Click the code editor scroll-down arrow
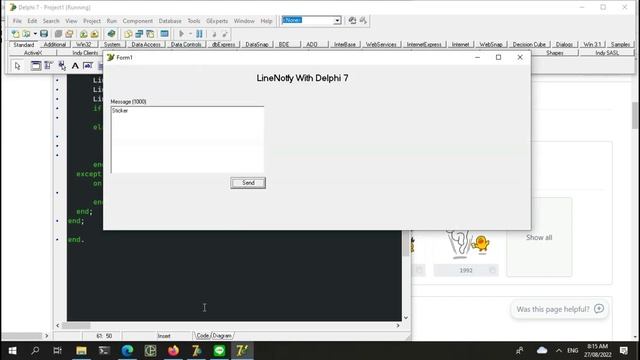The width and height of the screenshot is (640, 360). pyautogui.click(x=406, y=318)
